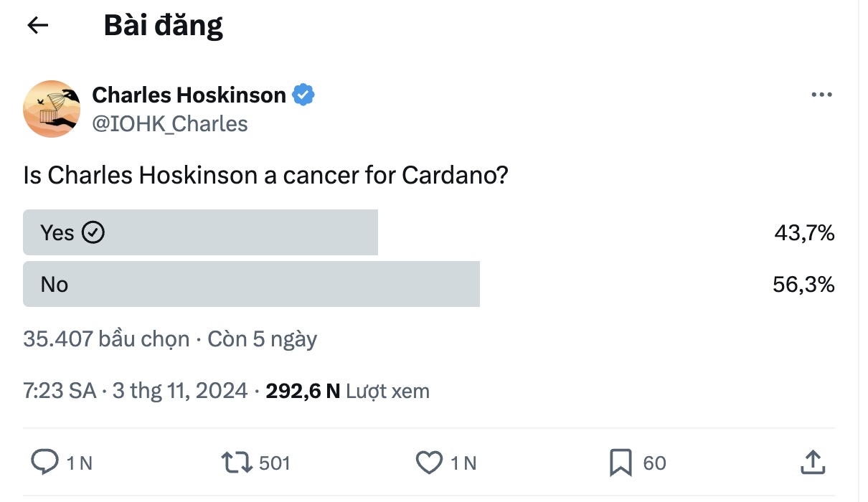
Task: Open the three-dot more options menu
Action: click(821, 95)
